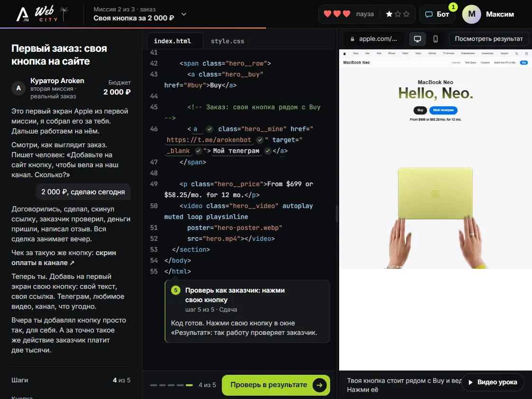Click the third empty star
Viewport: 532px width, 399px height.
point(407,14)
